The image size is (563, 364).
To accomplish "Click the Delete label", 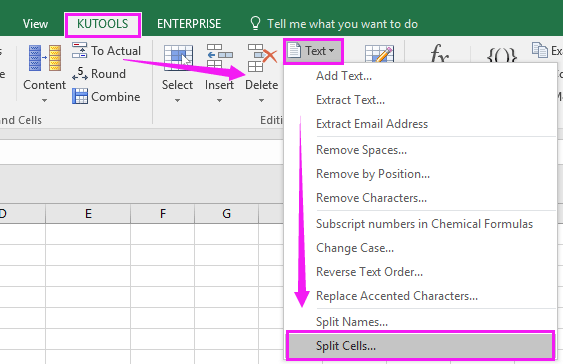I will point(262,85).
